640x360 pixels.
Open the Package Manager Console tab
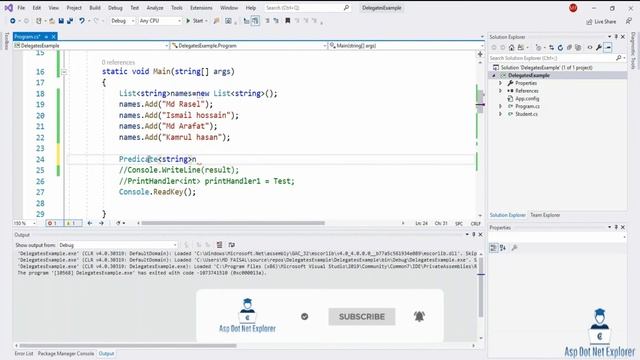66,353
